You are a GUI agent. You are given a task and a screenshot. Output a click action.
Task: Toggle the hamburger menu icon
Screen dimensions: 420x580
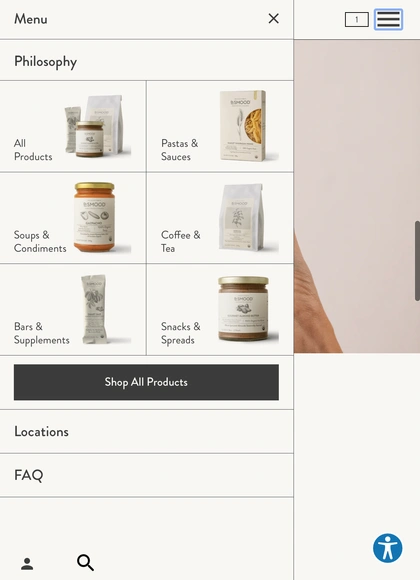(x=388, y=19)
